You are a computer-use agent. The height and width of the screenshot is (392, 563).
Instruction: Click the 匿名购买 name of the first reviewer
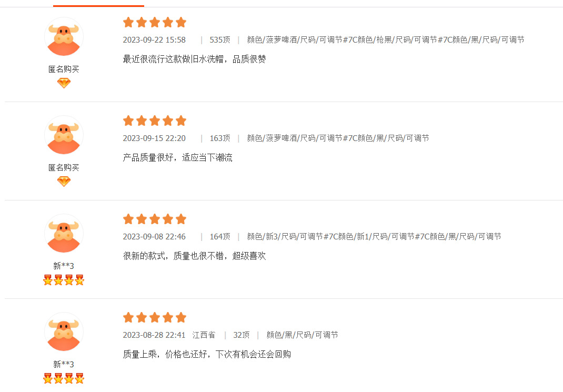64,69
